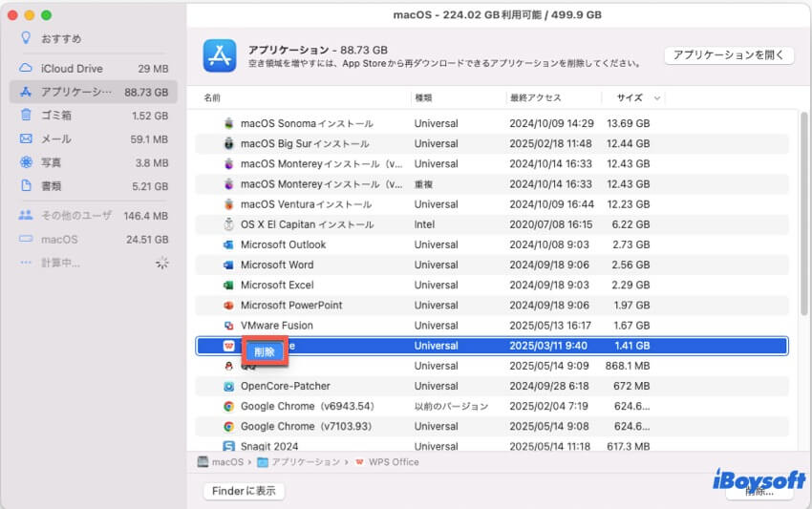Click the Microsoft Outlook app icon
This screenshot has width=812, height=509.
tap(229, 244)
